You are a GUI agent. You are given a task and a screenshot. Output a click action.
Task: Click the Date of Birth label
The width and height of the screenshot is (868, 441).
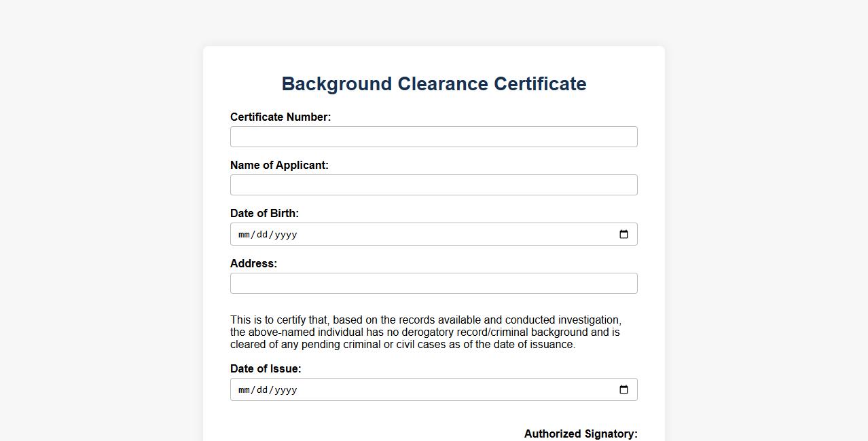pos(264,214)
